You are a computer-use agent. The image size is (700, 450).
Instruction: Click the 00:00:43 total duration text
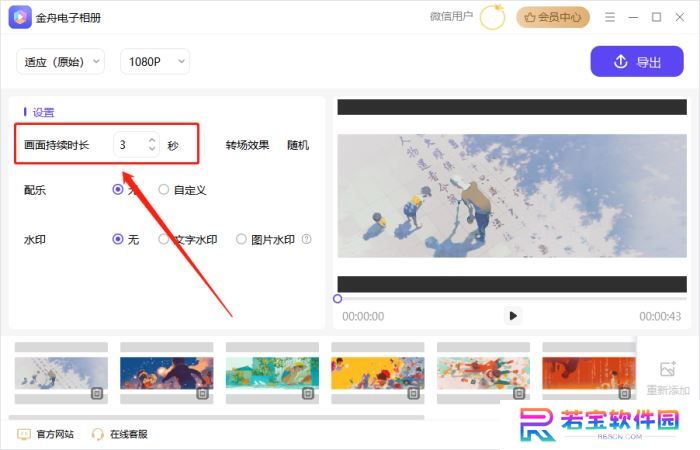point(660,316)
